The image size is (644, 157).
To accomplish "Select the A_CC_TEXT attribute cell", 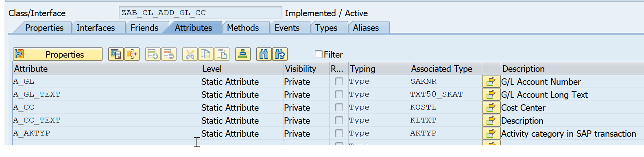I will tap(107, 120).
